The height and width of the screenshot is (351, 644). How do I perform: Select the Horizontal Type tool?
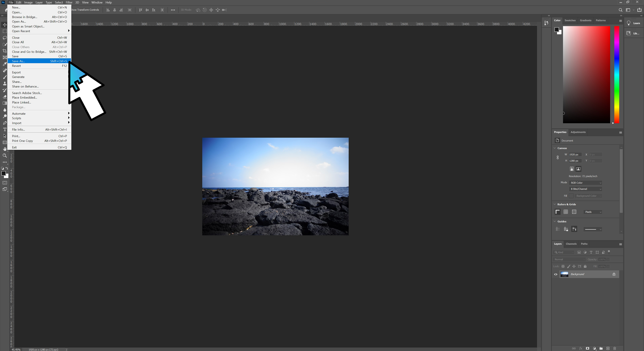5,130
